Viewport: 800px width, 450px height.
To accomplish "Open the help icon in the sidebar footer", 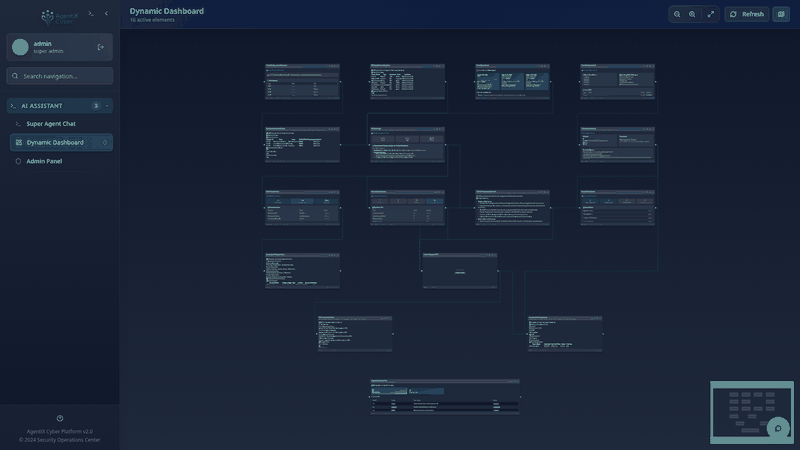I will point(60,418).
